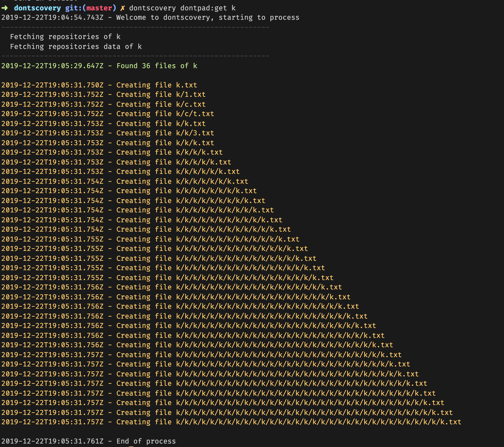Viewport: 504px width, 447px height.
Task: Click 'Creating file k/k/k.txt' line
Action: click(108, 143)
